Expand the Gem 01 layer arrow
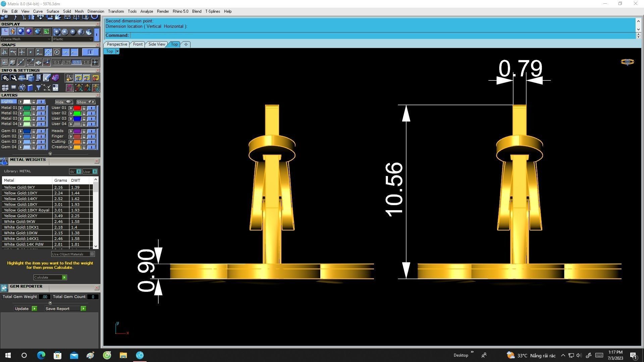Image resolution: width=644 pixels, height=362 pixels. point(20,131)
